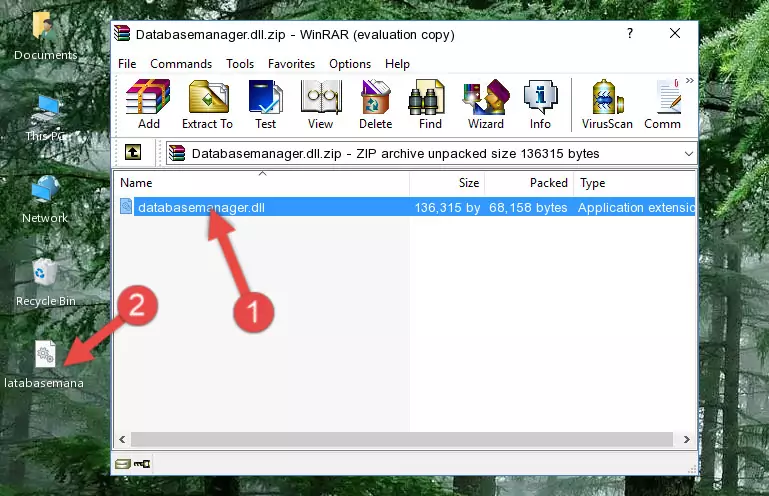Viewport: 769px width, 496px height.
Task: Click the Extract To toolbar icon
Action: pyautogui.click(x=207, y=104)
